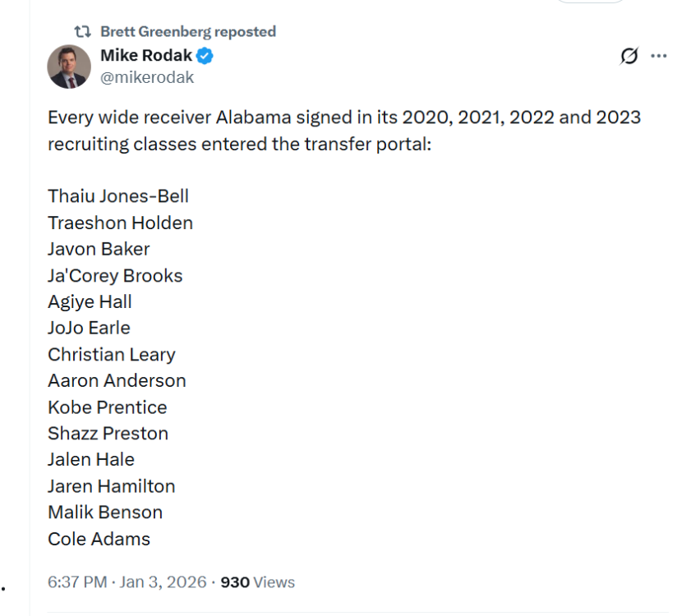Click the name Jalen Hale
This screenshot has height=616, width=686.
[x=91, y=459]
